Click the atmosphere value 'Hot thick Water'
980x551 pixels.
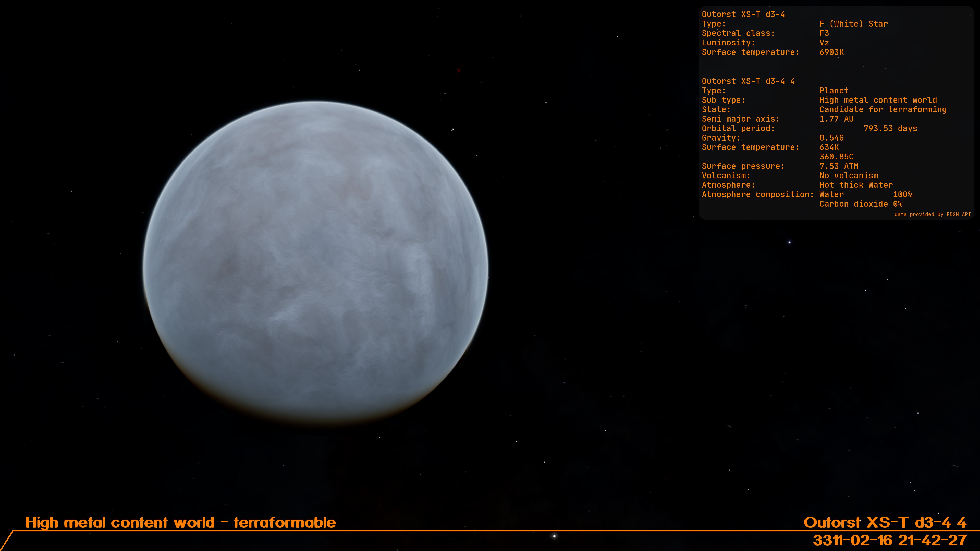click(x=856, y=185)
